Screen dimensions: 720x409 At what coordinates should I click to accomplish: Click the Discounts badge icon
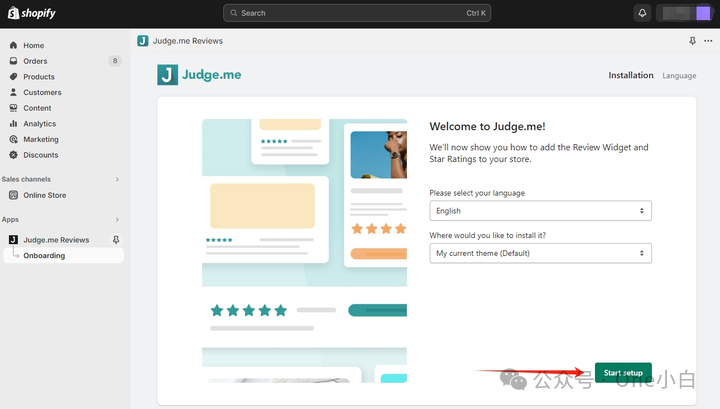point(13,155)
